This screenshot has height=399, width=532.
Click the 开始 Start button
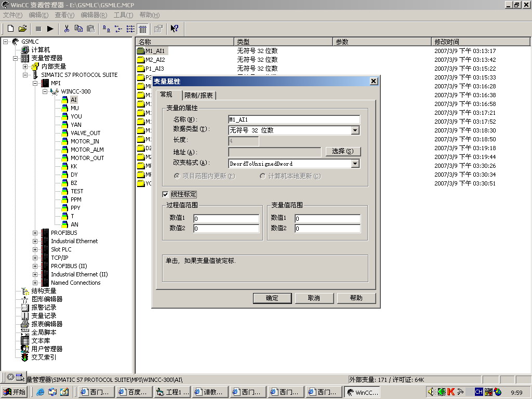15,392
